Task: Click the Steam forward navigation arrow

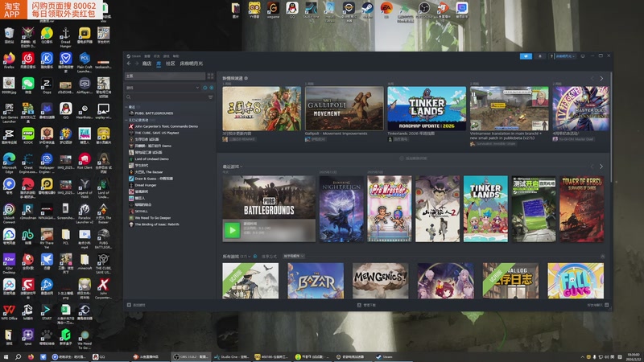Action: click(137, 64)
